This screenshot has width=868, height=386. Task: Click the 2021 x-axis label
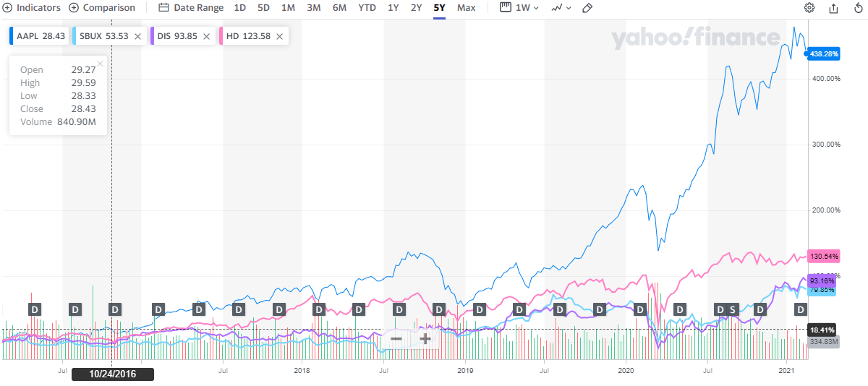click(788, 370)
